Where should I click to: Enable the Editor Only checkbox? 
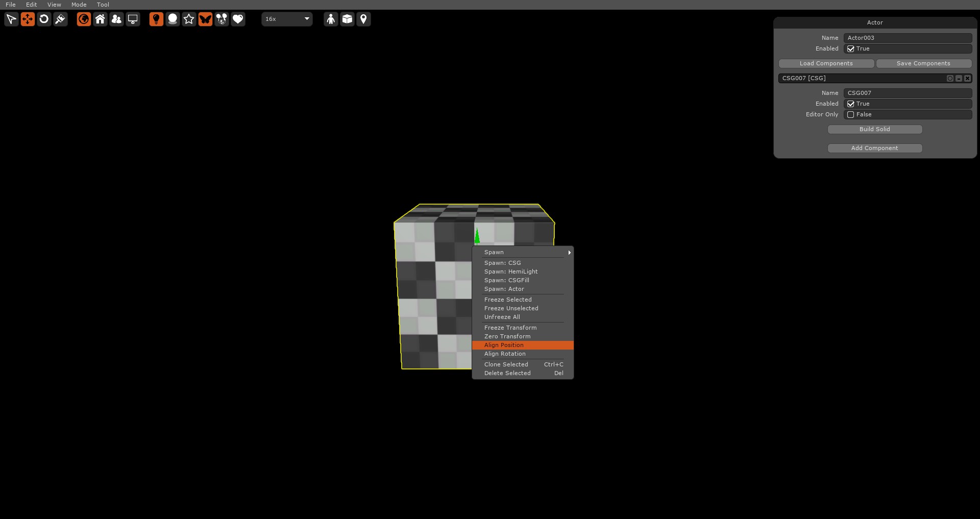pos(851,115)
